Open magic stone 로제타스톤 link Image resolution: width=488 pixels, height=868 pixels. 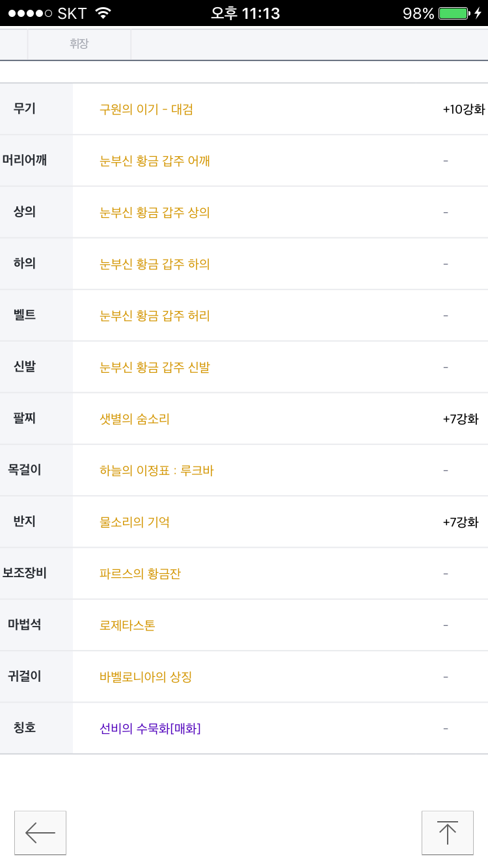[x=127, y=625]
